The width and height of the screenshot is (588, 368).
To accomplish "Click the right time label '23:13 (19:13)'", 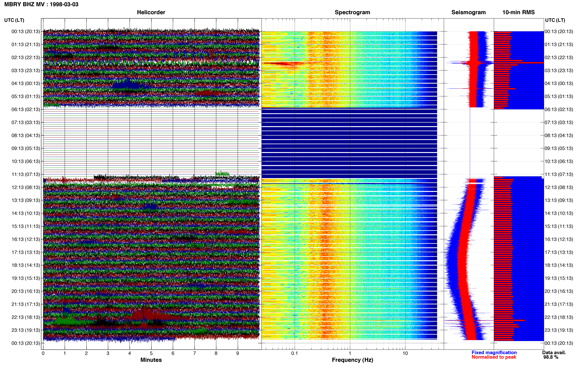I will point(559,330).
